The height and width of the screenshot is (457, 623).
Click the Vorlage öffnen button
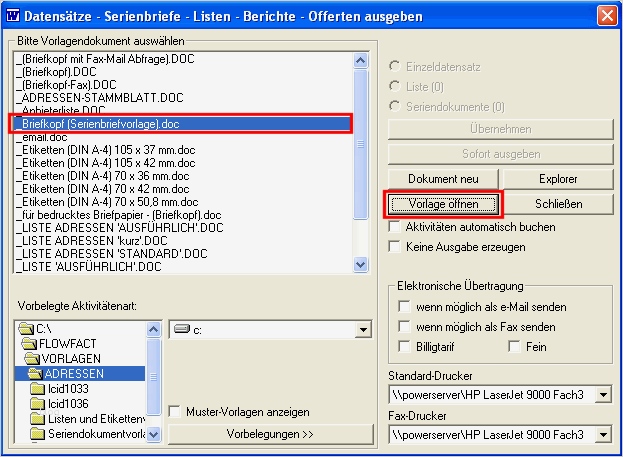click(x=443, y=204)
